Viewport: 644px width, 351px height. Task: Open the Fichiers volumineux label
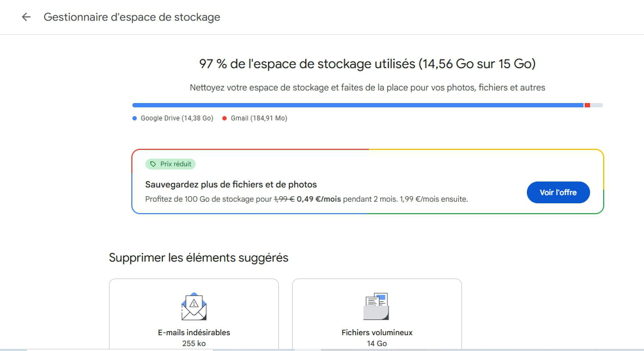(376, 332)
